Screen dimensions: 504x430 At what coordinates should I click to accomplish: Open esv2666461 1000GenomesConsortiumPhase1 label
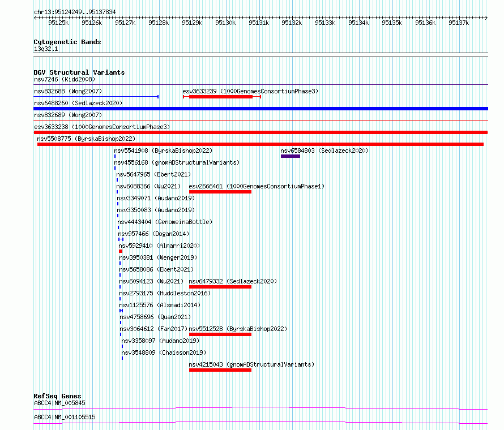point(257,186)
